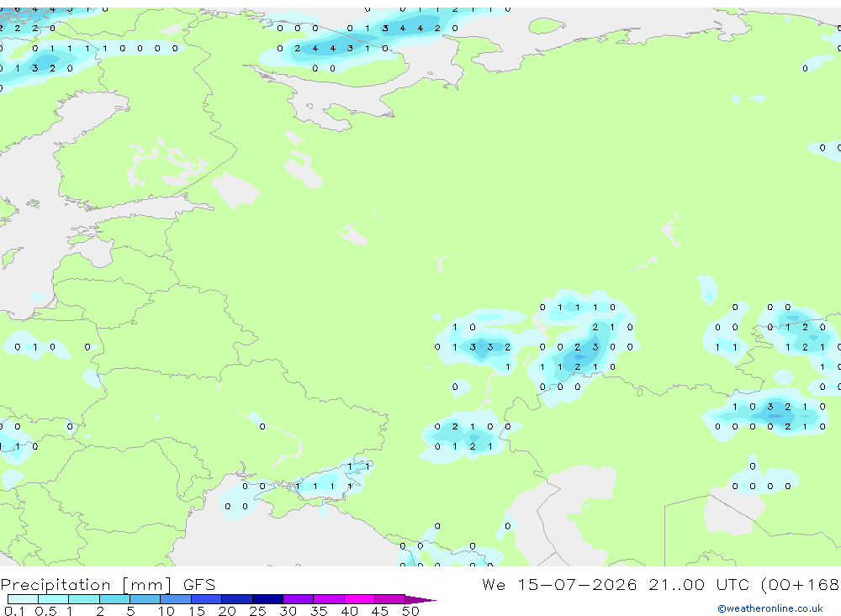Click the "15" legend scale label
Screen dimensions: 841x616
[197, 611]
